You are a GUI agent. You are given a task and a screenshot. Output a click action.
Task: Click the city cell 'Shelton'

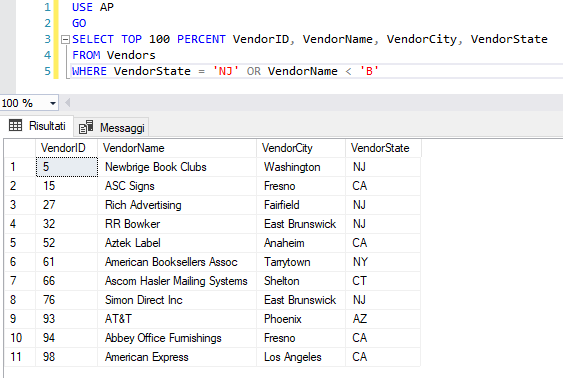pos(301,281)
